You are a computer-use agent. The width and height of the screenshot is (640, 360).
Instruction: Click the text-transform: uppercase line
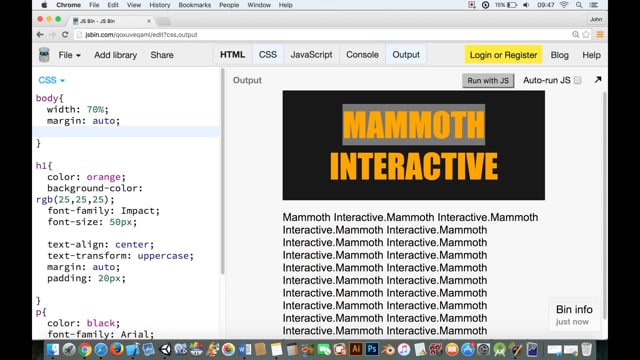pos(120,256)
